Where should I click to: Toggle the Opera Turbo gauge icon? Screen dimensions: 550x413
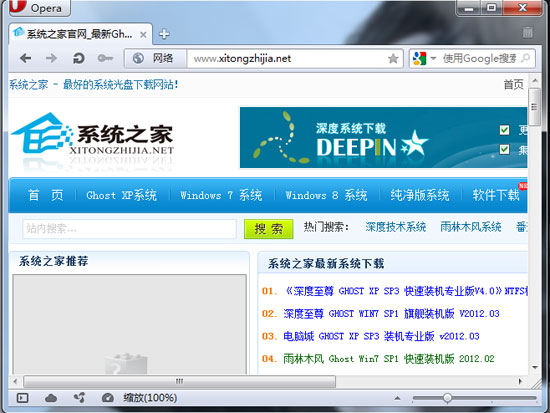coord(108,398)
